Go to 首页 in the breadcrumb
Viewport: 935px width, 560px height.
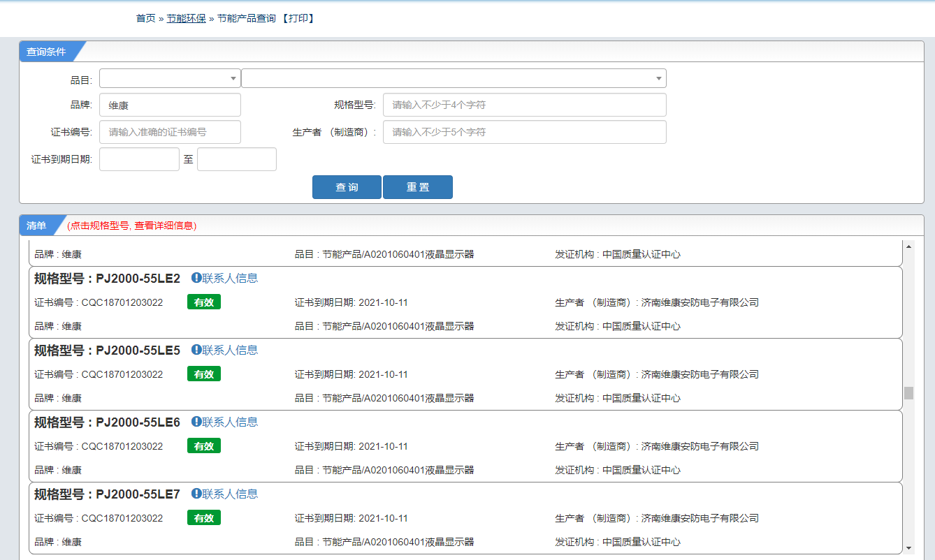pyautogui.click(x=145, y=18)
